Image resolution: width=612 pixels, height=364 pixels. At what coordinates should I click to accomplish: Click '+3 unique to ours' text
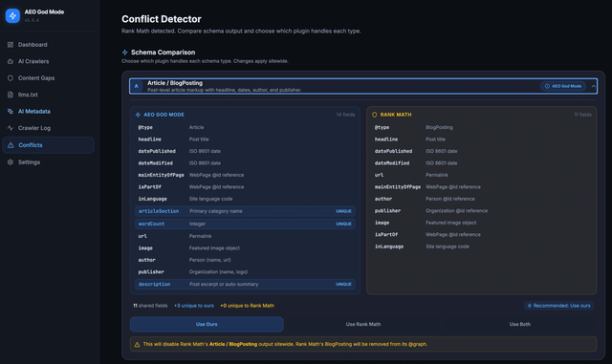click(x=193, y=306)
